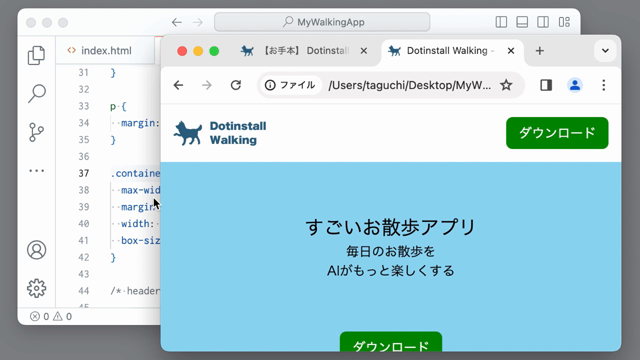The height and width of the screenshot is (360, 640).
Task: Select the index.html editor tab
Action: click(105, 51)
